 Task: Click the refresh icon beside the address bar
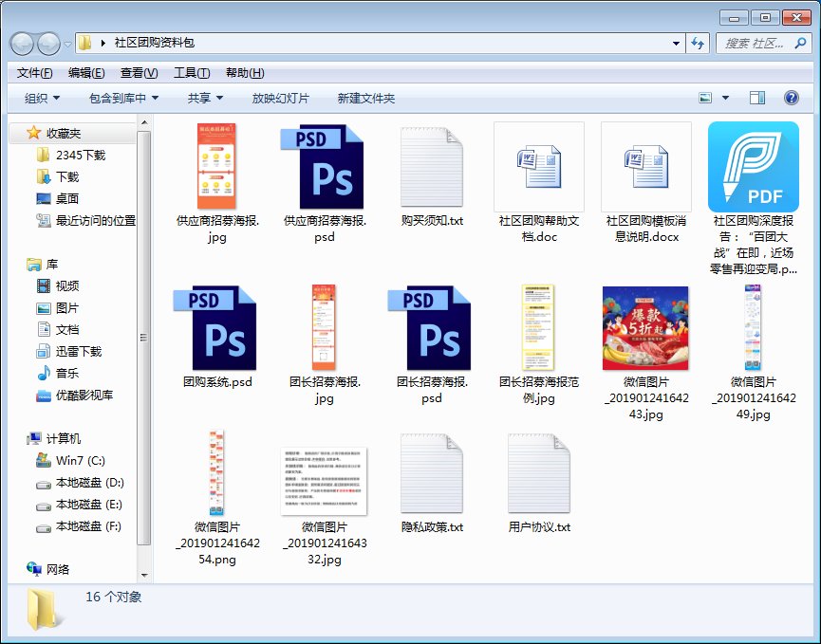[x=700, y=43]
